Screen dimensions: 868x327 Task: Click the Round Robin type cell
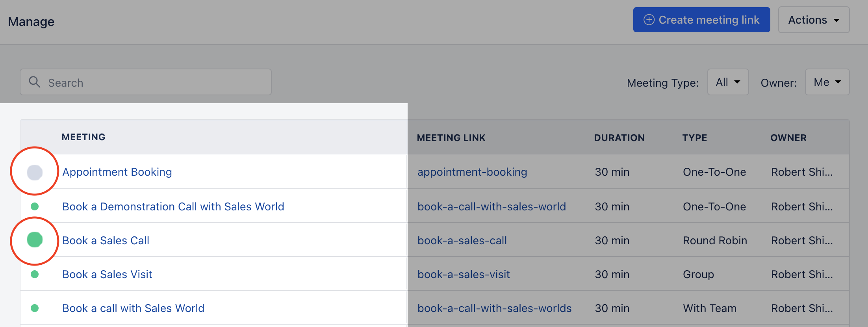click(x=715, y=240)
